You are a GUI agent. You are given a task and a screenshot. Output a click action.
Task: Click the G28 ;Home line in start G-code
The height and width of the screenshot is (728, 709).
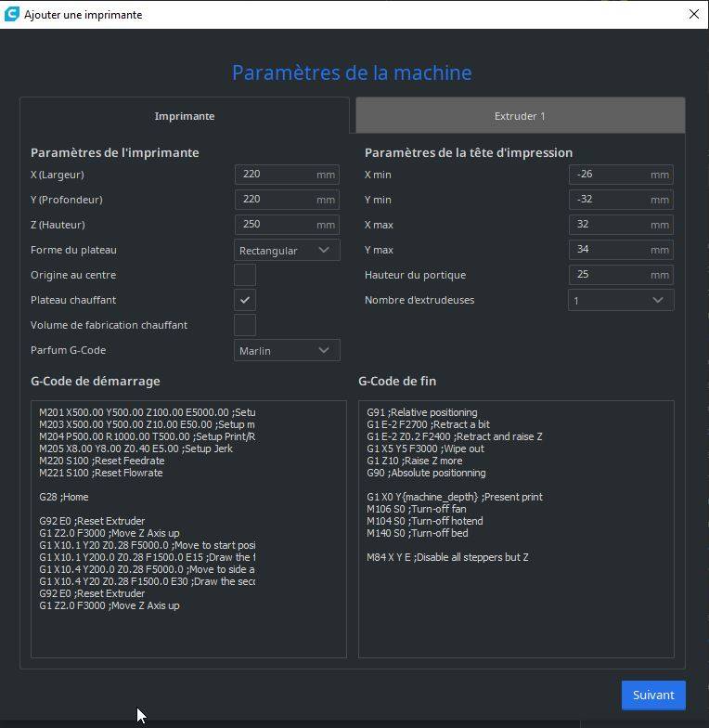63,497
